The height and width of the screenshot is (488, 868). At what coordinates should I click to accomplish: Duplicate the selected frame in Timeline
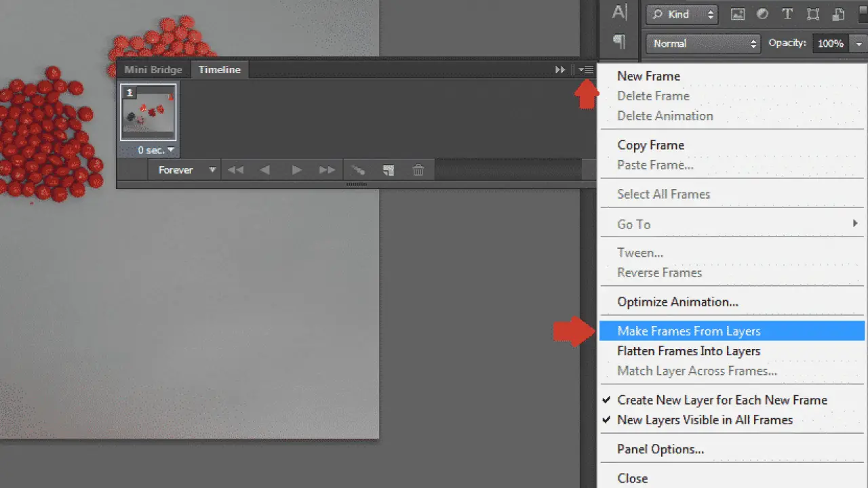[x=389, y=170]
